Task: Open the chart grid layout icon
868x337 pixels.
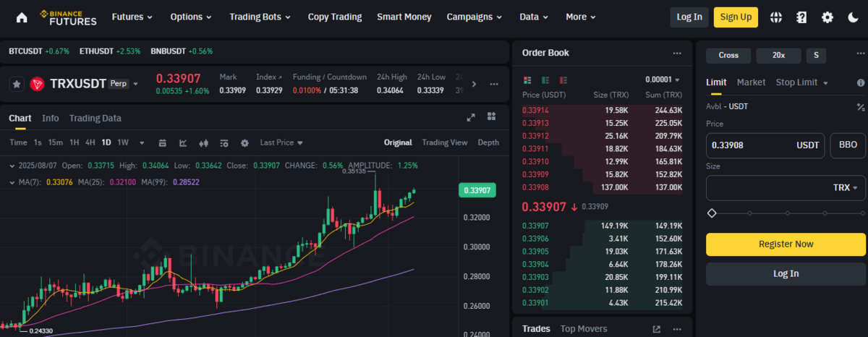Action: pos(491,116)
